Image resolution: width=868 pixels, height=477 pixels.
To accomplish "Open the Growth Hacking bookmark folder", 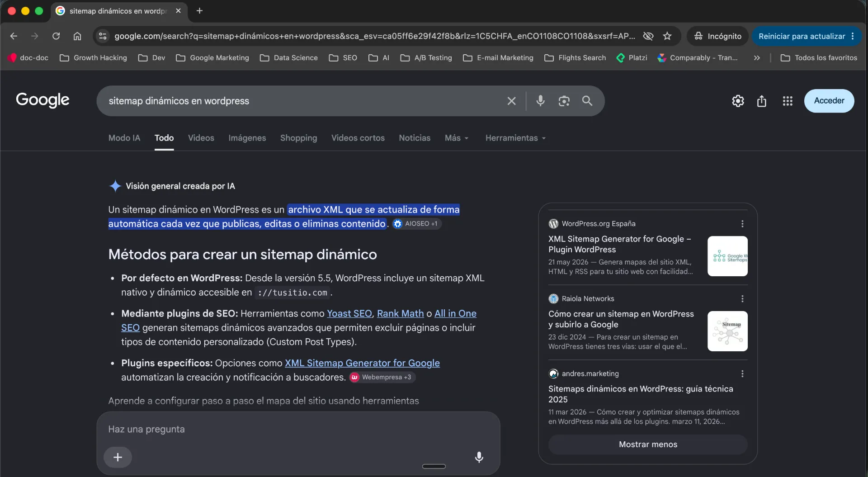I will pyautogui.click(x=94, y=58).
